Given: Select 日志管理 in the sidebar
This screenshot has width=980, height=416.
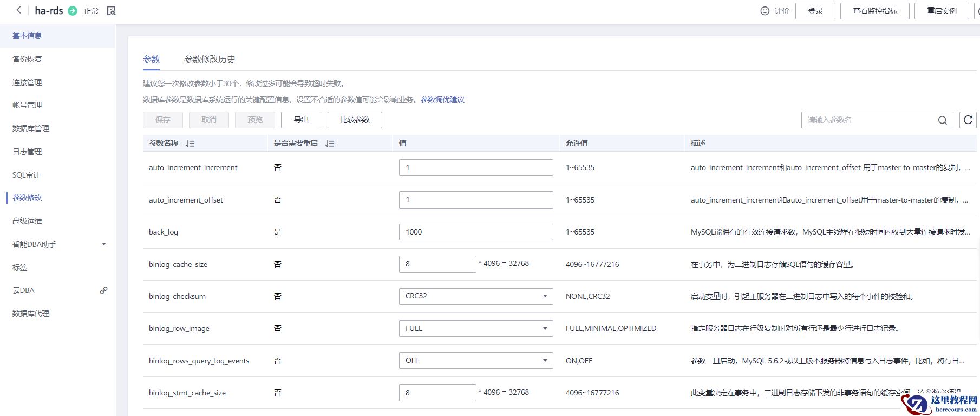Looking at the screenshot, I should click(27, 152).
